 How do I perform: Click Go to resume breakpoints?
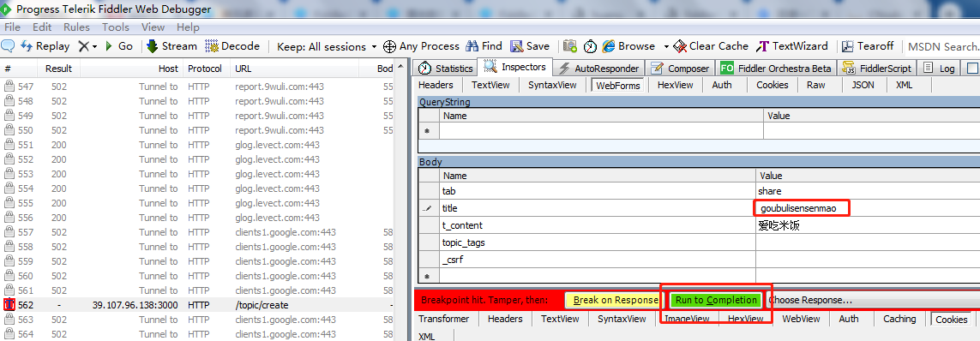[119, 46]
